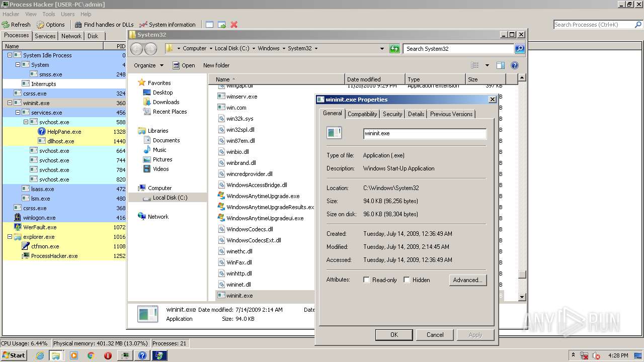Viewport: 644px width, 362px height.
Task: Open the Details tab in Properties
Action: pos(416,114)
